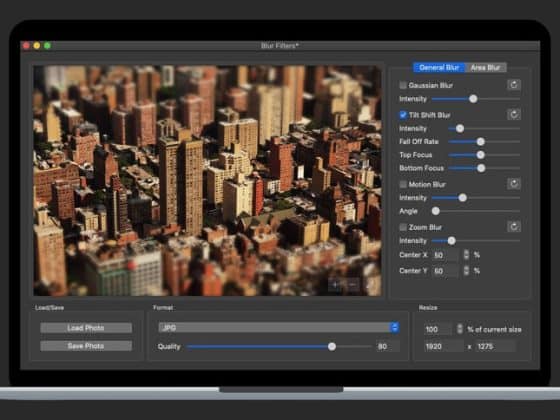Reset the Tilt Shift Blur settings
Screen dimensions: 560x420
click(514, 115)
